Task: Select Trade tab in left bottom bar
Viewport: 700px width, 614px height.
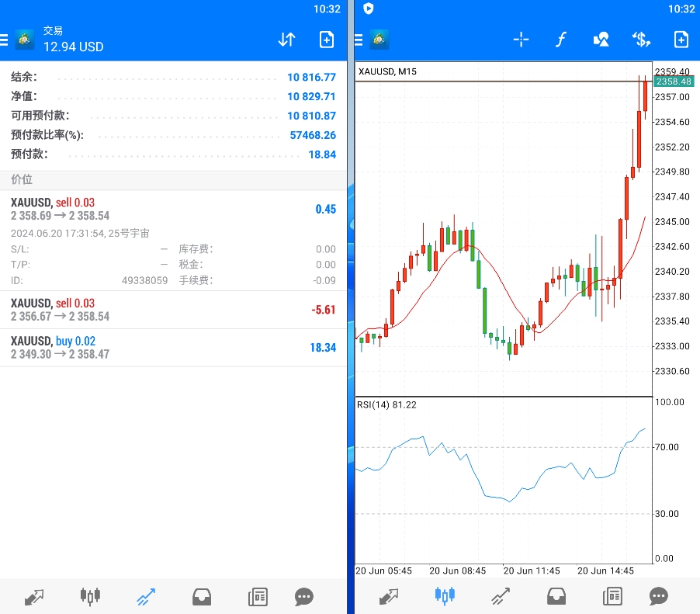Action: pos(146,597)
